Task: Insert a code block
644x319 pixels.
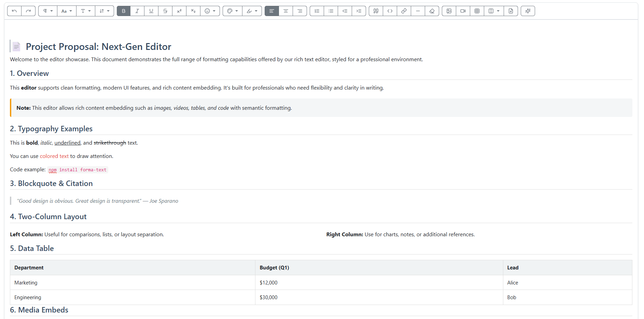Action: point(390,11)
